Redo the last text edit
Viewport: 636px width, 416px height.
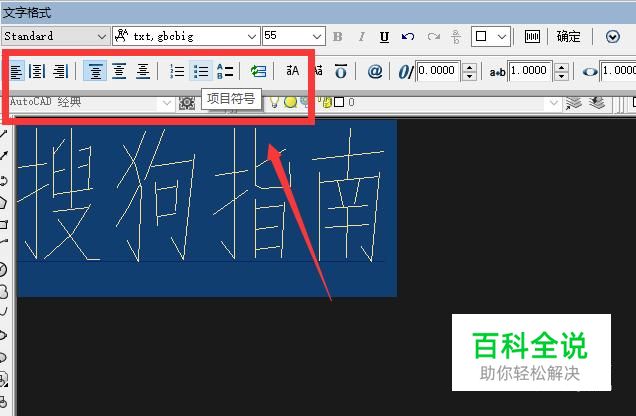point(433,36)
